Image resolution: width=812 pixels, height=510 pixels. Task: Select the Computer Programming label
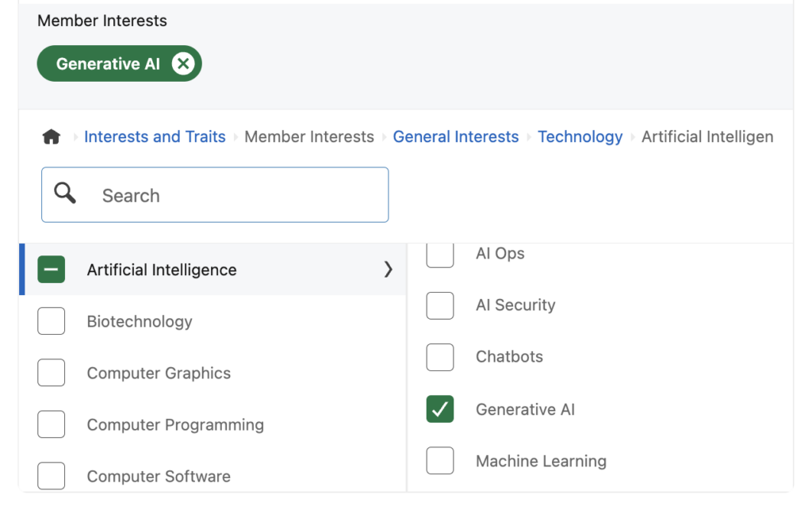click(175, 425)
